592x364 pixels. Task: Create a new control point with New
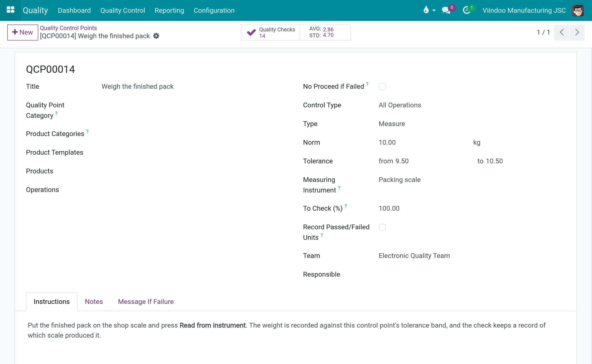tap(23, 32)
